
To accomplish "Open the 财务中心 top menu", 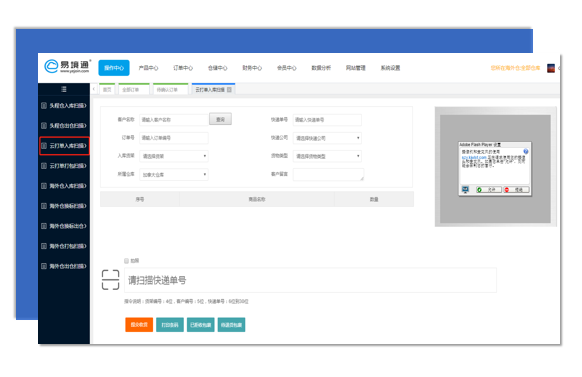I will pos(252,68).
